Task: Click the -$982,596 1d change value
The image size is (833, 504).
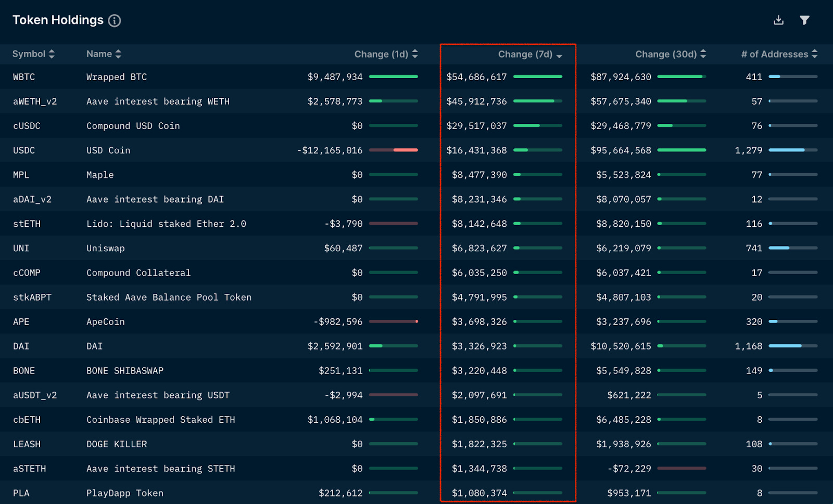Action: click(x=338, y=321)
